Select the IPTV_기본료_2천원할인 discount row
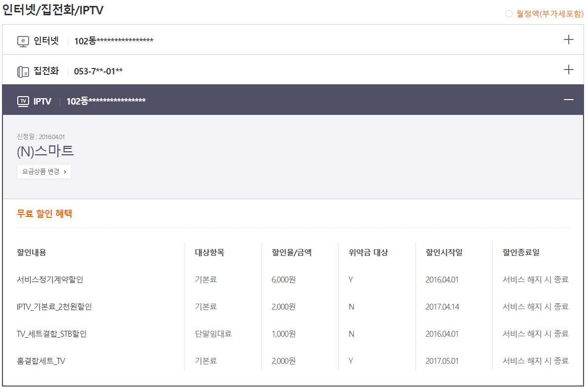This screenshot has width=588, height=388. [54, 307]
